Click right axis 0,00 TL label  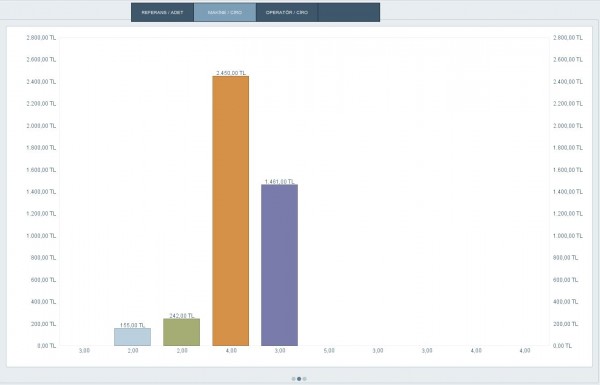[562, 346]
